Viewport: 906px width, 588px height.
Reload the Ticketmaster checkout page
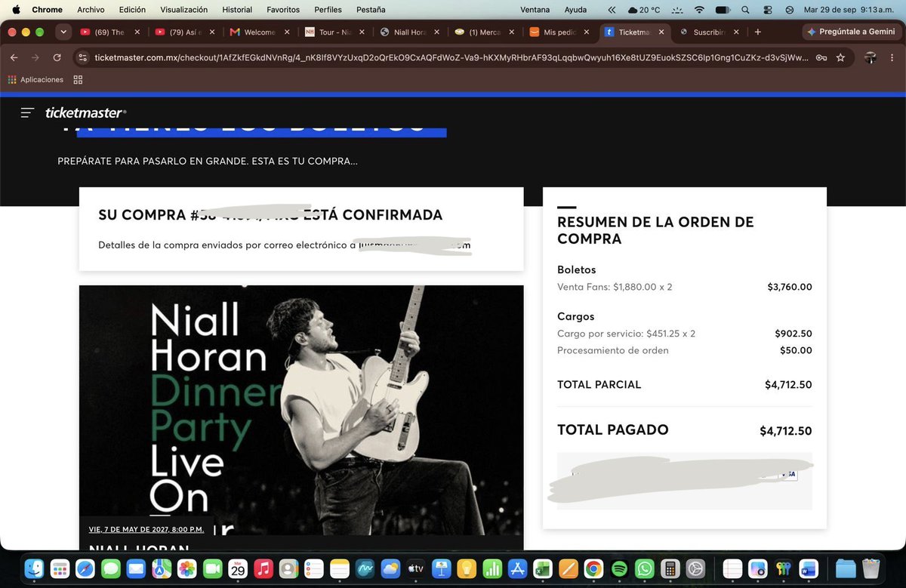pyautogui.click(x=57, y=57)
